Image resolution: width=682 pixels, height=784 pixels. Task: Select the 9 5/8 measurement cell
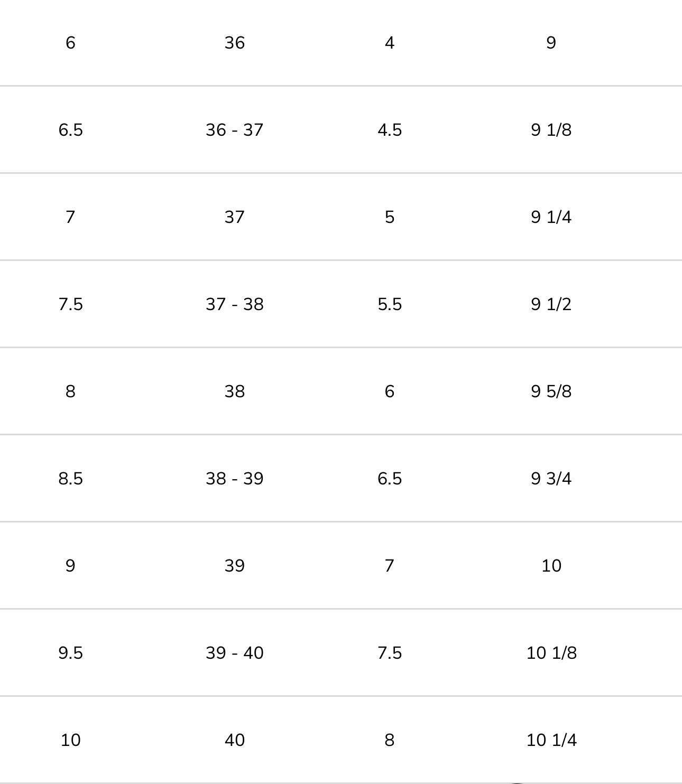551,391
